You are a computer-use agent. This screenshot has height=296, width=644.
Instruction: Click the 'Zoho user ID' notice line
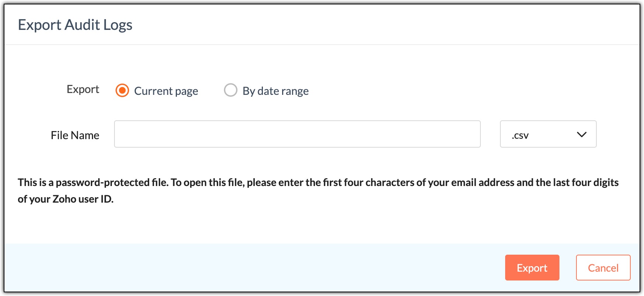[66, 199]
